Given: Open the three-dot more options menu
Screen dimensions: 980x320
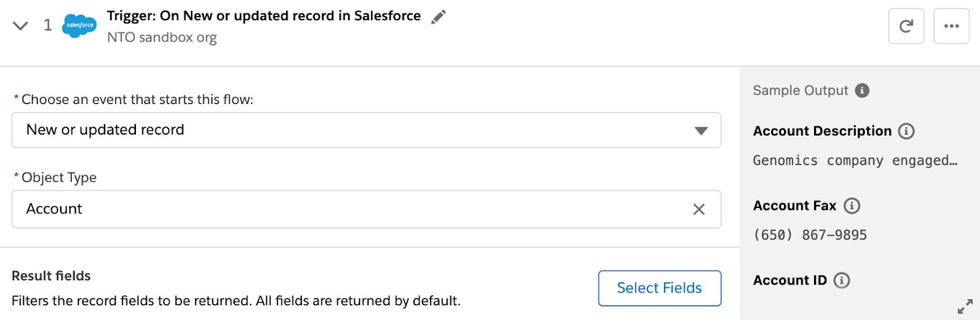Looking at the screenshot, I should (x=951, y=26).
